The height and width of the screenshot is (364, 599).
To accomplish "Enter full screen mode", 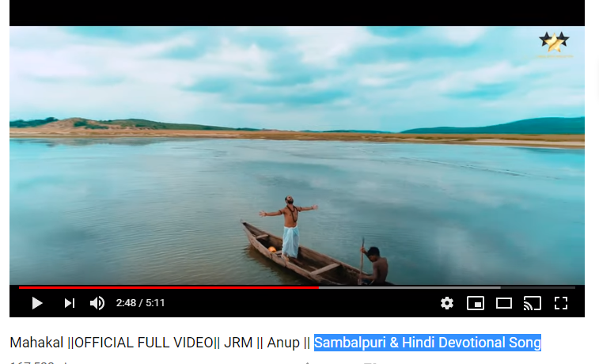I will click(x=561, y=303).
